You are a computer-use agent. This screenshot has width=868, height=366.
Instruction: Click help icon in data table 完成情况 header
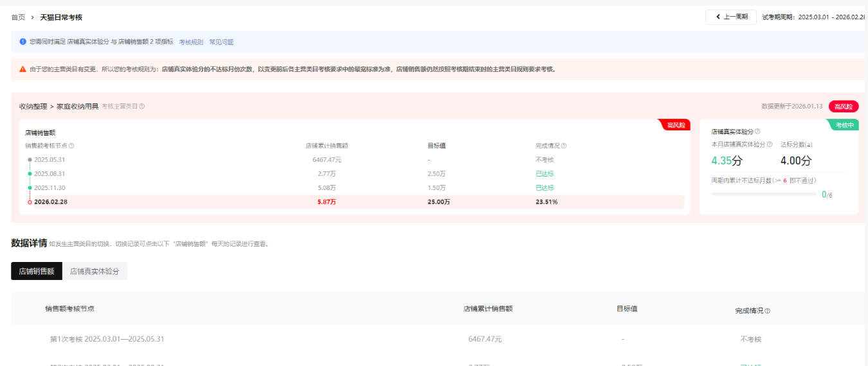[767, 311]
